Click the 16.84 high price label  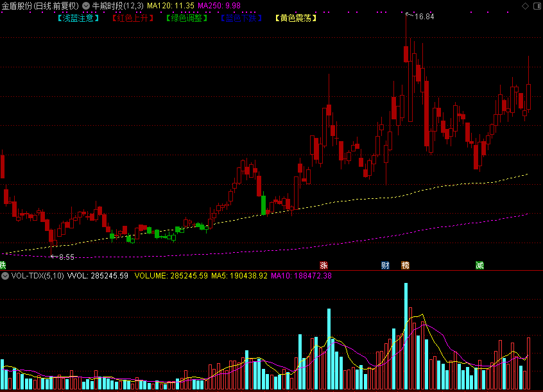pyautogui.click(x=424, y=17)
